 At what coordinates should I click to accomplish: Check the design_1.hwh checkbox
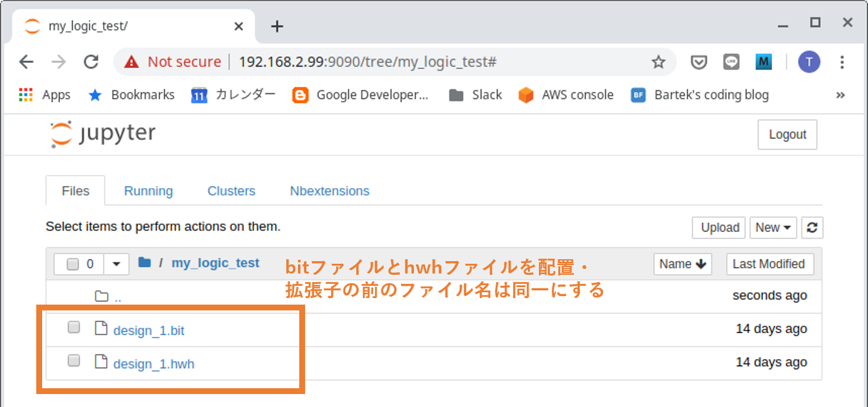pos(74,360)
